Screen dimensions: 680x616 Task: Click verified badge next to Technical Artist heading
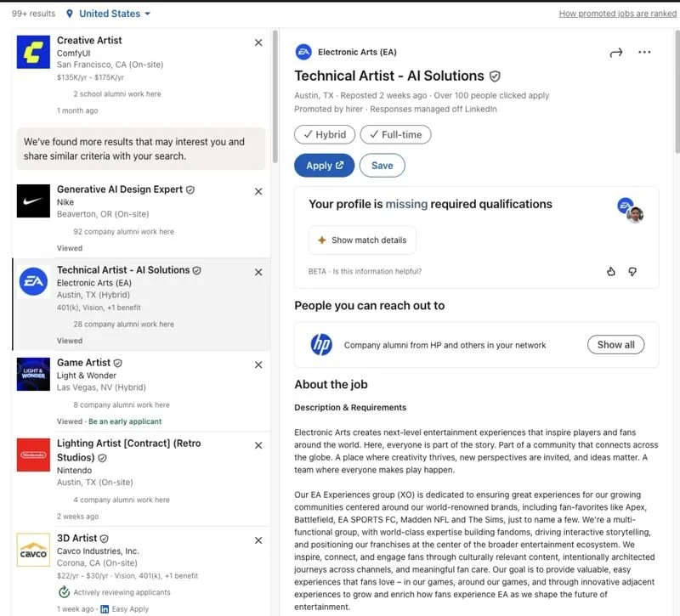pos(495,76)
